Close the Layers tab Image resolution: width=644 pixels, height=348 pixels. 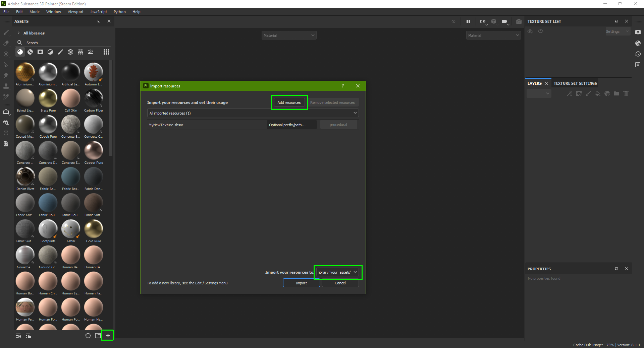tap(546, 83)
